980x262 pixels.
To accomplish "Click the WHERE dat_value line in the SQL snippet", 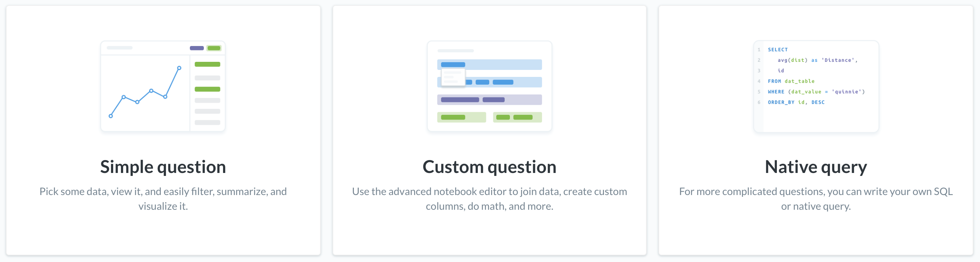I will 816,92.
